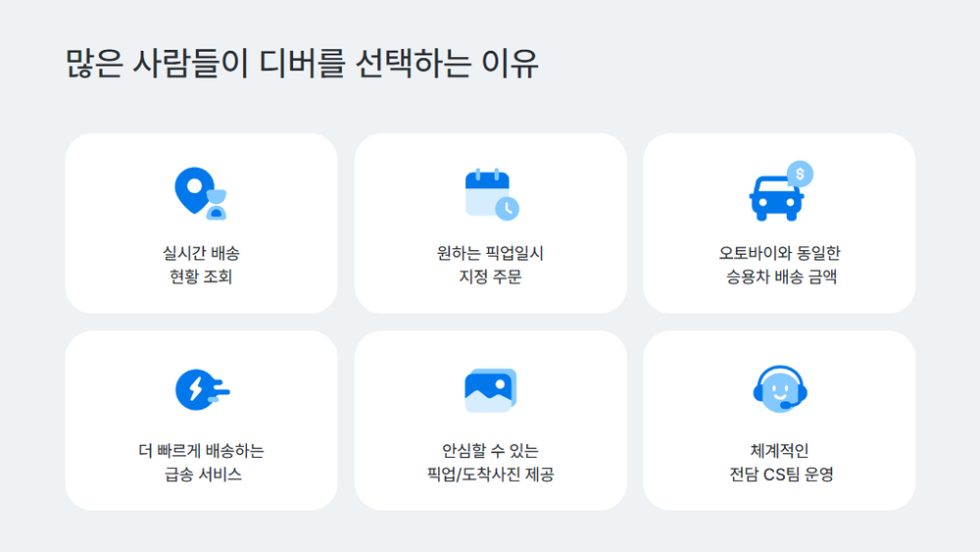Click the heading '많은 사람들이 디버를 선택하는 이유'
The image size is (980, 552).
tap(302, 64)
